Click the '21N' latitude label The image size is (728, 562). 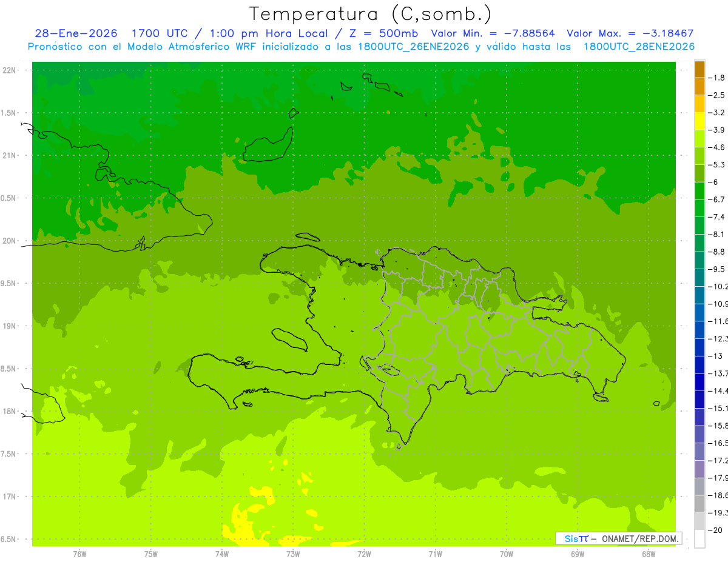pos(10,155)
